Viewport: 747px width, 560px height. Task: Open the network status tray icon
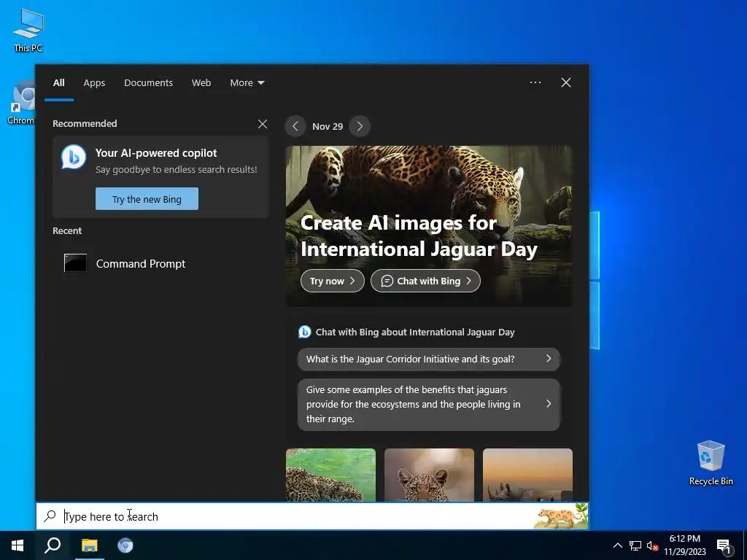[x=635, y=545]
